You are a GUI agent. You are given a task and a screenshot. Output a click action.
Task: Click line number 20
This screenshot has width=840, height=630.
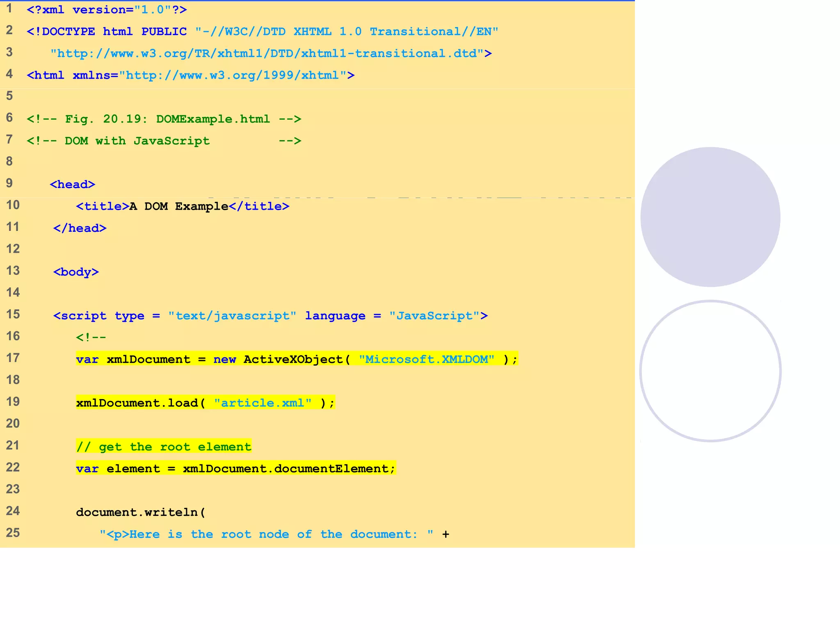click(13, 423)
